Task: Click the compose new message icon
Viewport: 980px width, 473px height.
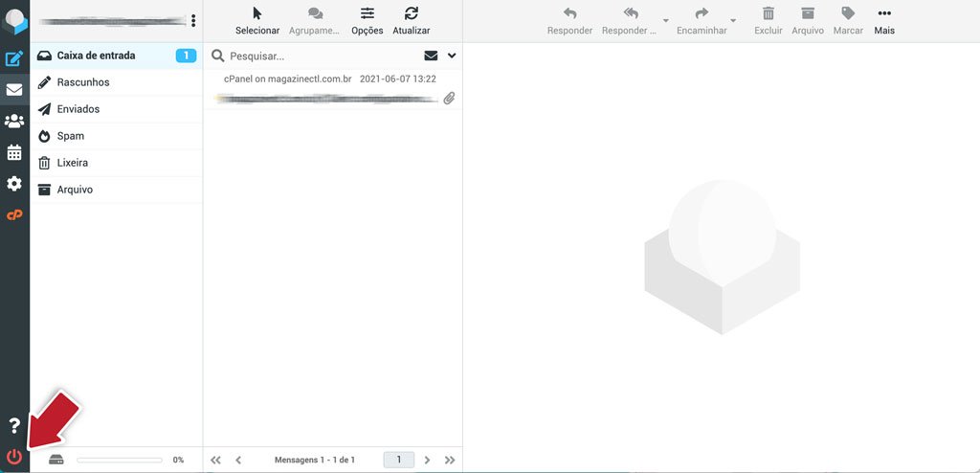Action: coord(14,58)
